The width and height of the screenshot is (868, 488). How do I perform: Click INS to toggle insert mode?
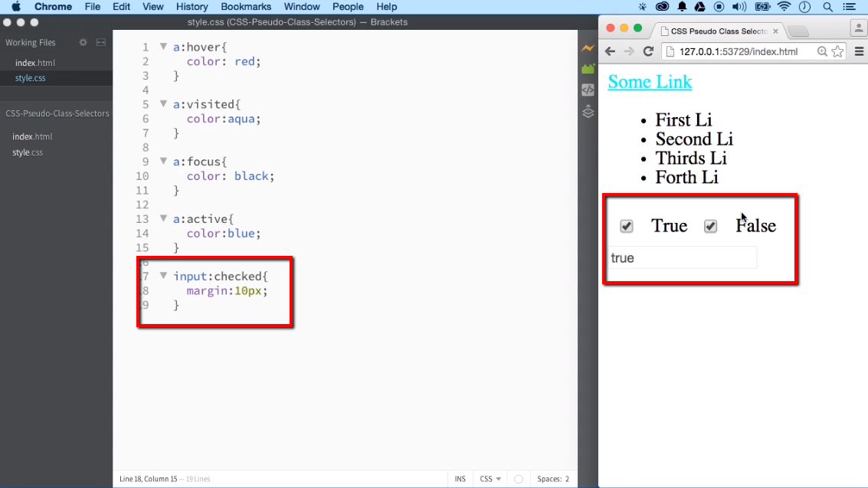pos(460,478)
